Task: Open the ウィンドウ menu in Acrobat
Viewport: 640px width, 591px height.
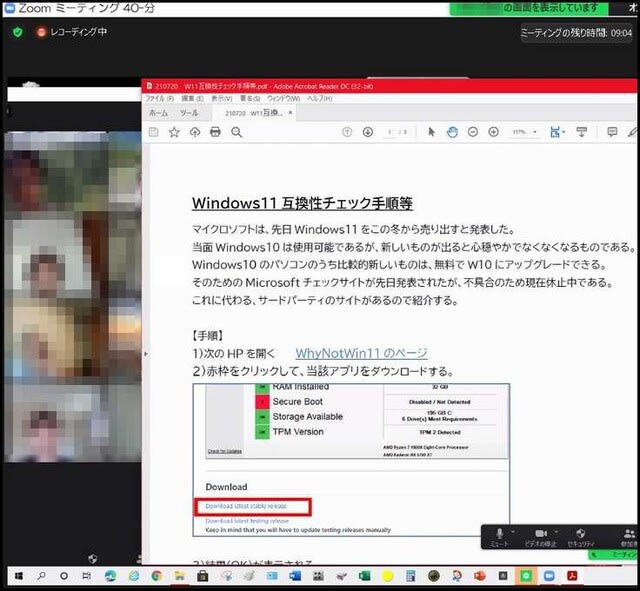Action: [x=284, y=99]
